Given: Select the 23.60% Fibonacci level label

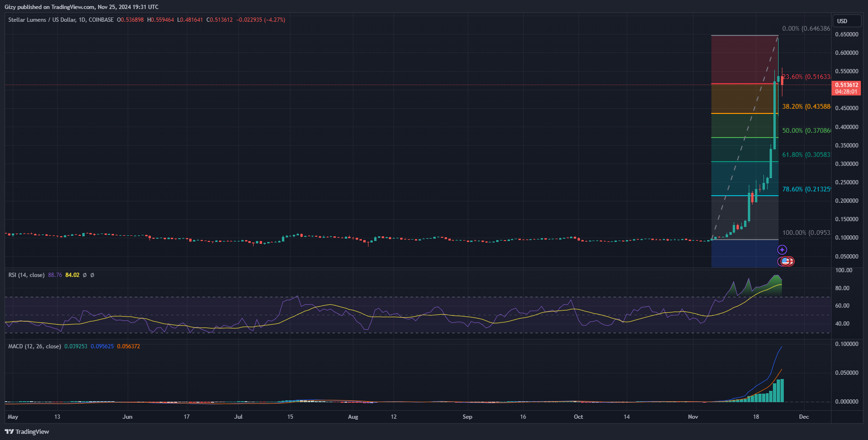Looking at the screenshot, I should click(x=807, y=77).
